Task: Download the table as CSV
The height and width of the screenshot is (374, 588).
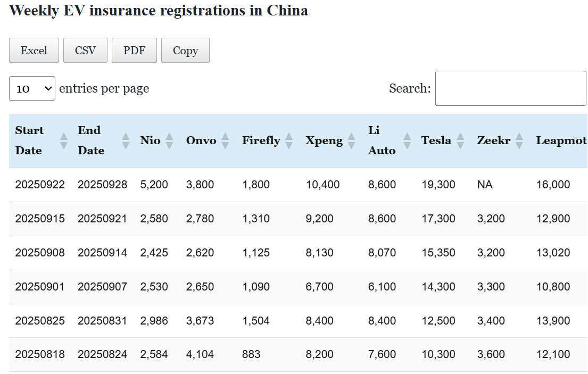Action: (85, 51)
